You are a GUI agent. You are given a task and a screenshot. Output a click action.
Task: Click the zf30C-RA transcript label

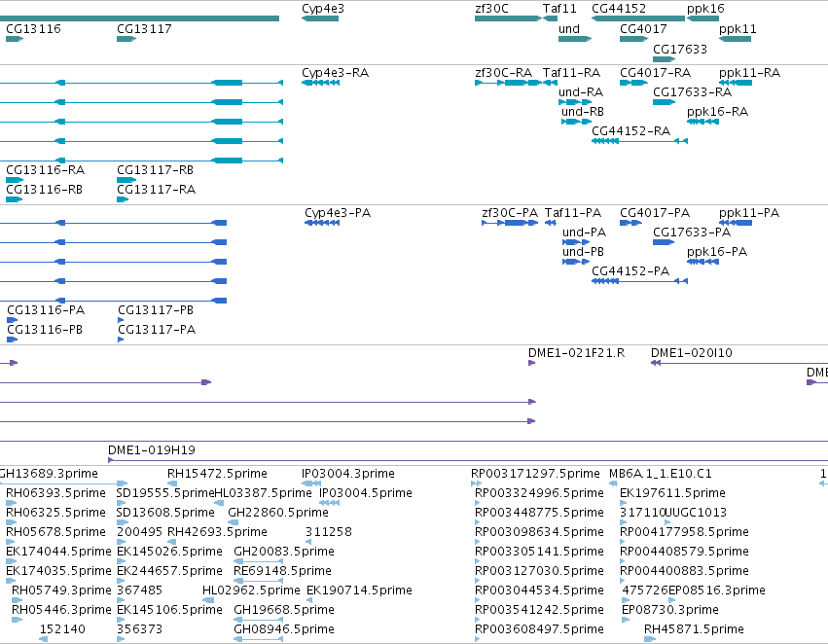[503, 72]
